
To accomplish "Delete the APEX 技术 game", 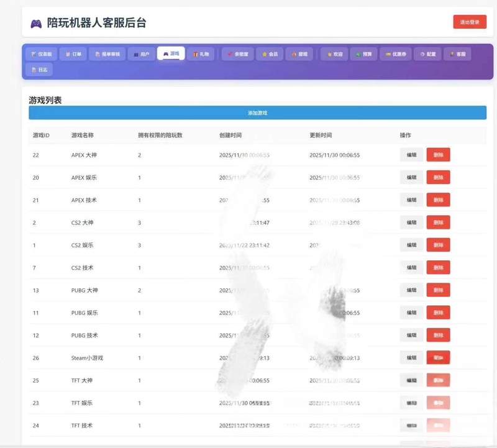I will tap(438, 199).
